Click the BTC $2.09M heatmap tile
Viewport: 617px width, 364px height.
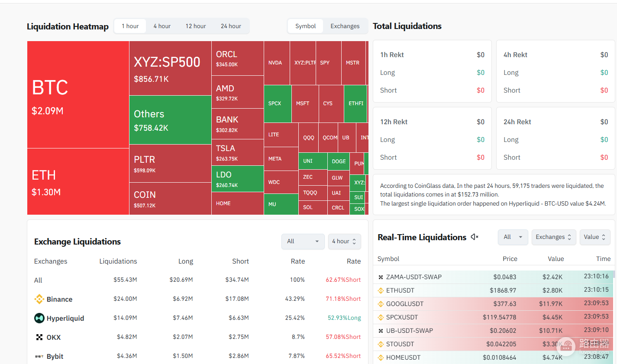click(x=78, y=95)
